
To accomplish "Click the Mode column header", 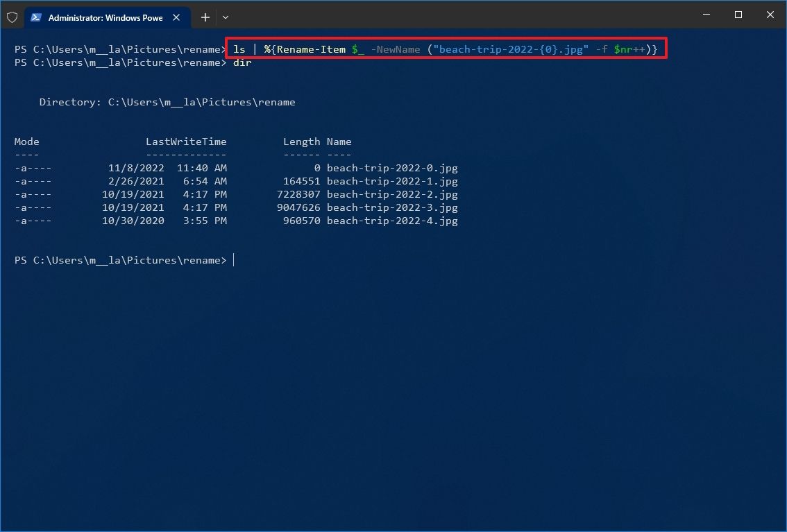I will point(26,141).
